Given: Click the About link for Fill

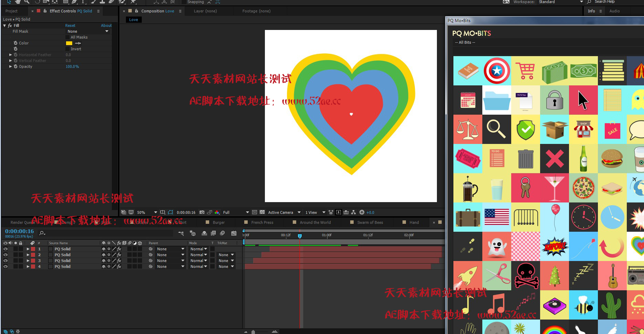Looking at the screenshot, I should pos(106,25).
